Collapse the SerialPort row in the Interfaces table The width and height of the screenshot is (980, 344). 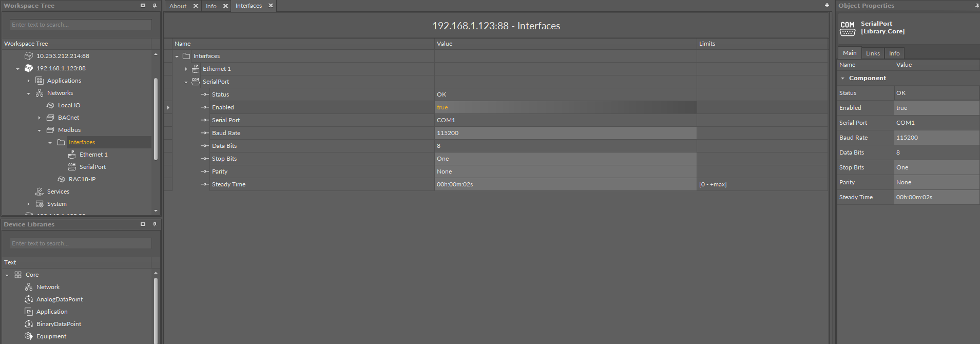[x=186, y=82]
